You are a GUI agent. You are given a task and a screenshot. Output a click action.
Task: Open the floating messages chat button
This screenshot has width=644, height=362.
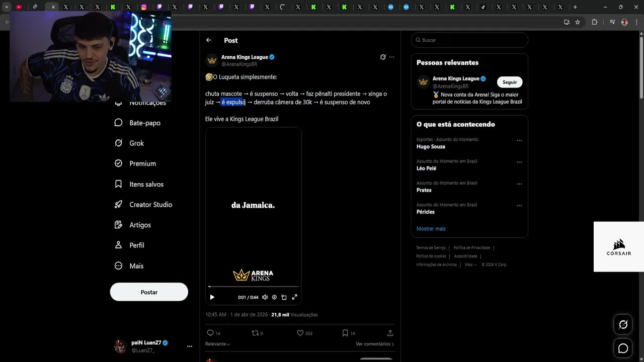(623, 348)
